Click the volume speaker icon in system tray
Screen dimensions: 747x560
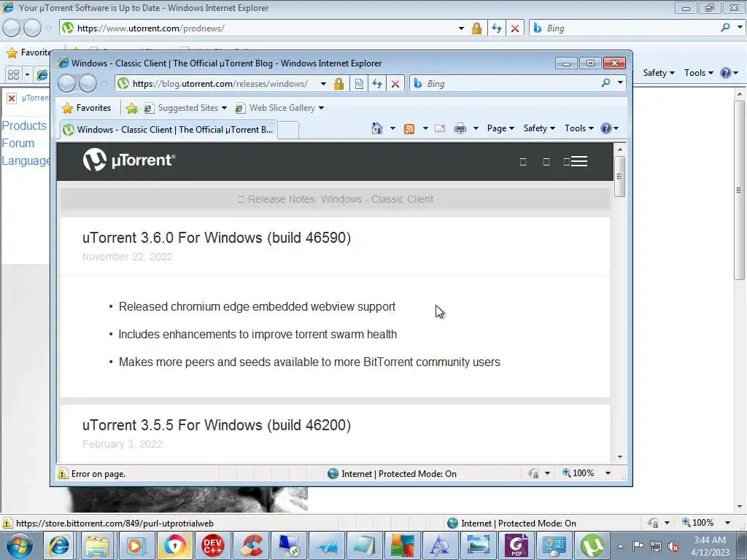coord(673,546)
